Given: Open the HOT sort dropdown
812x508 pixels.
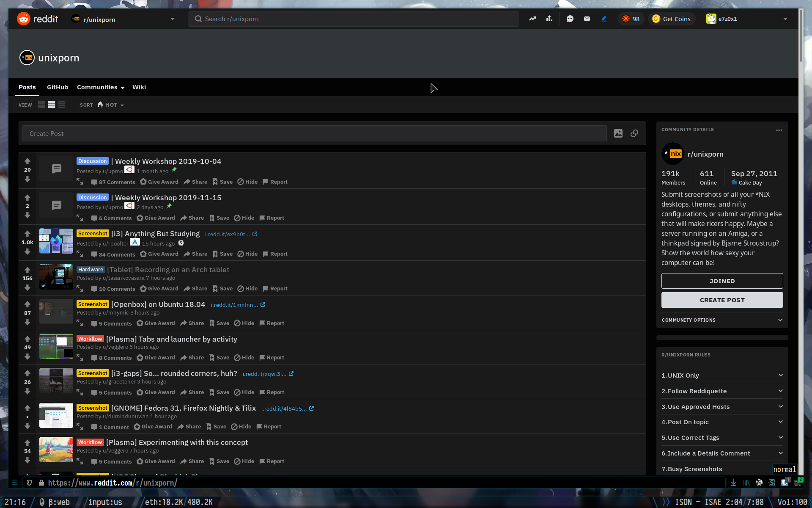Looking at the screenshot, I should [111, 105].
